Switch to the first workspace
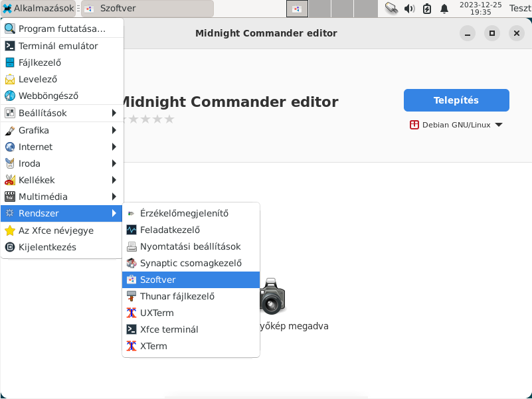The image size is (532, 399). tap(297, 9)
